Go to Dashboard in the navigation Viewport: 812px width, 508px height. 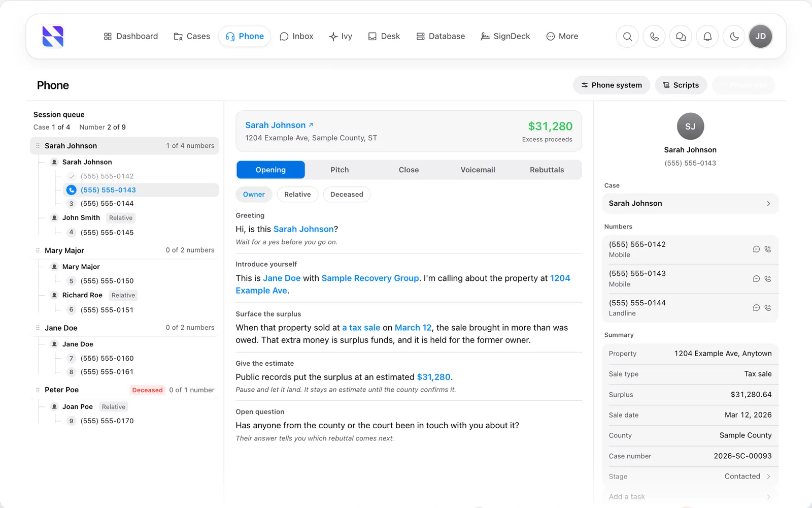(x=131, y=37)
